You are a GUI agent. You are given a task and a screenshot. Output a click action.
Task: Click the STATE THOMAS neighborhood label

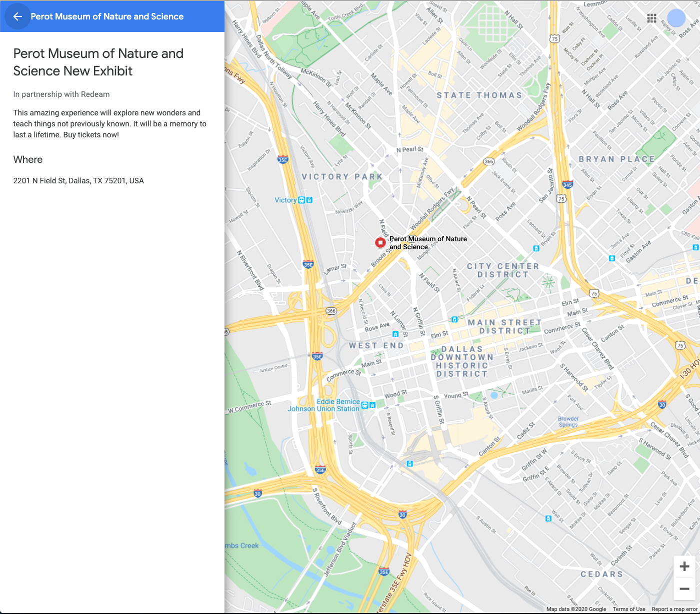pyautogui.click(x=479, y=95)
